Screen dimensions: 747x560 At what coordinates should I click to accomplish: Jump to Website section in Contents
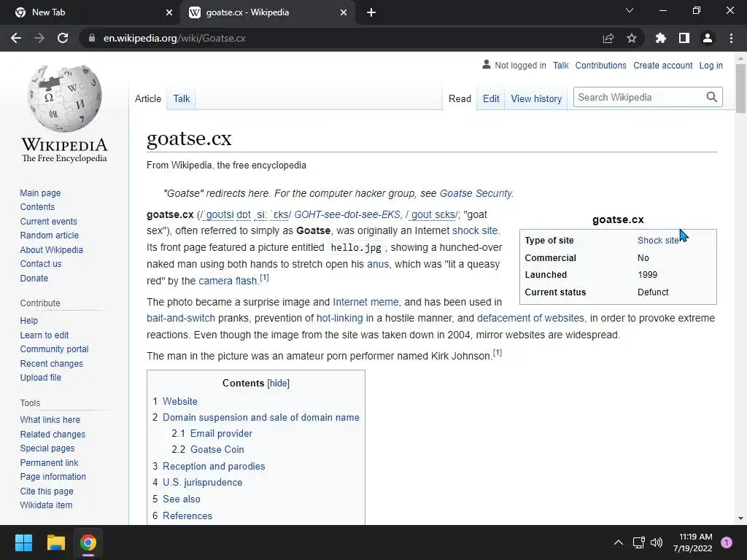[180, 402]
